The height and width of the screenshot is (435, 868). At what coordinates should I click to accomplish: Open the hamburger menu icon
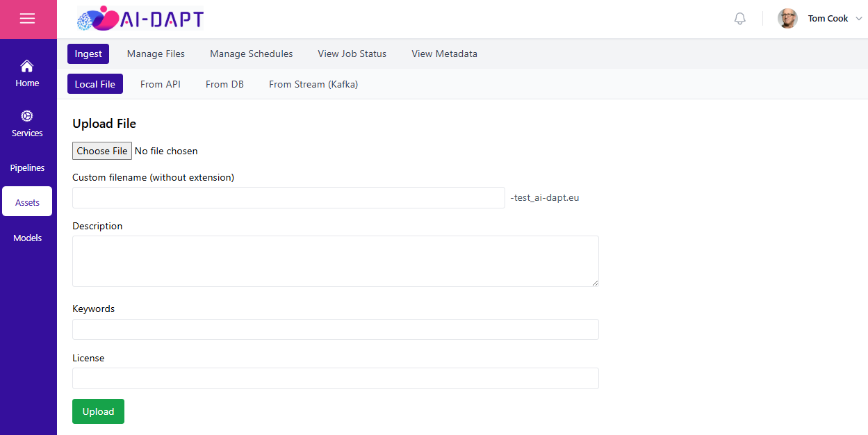click(x=27, y=19)
